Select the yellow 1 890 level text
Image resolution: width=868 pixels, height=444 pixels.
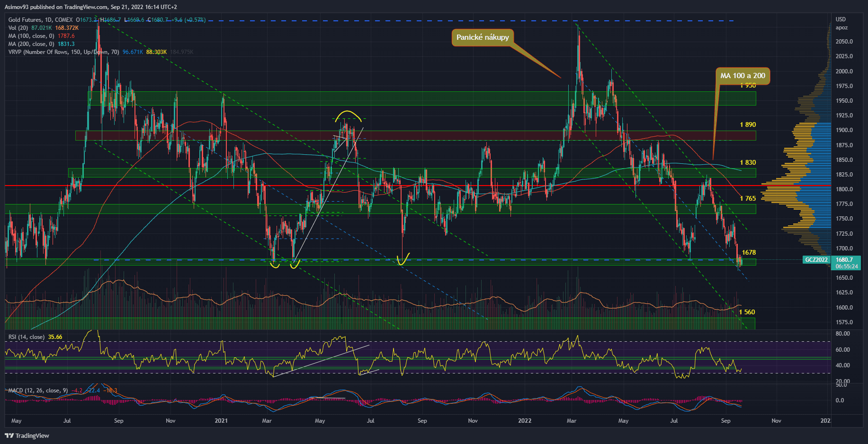(748, 124)
